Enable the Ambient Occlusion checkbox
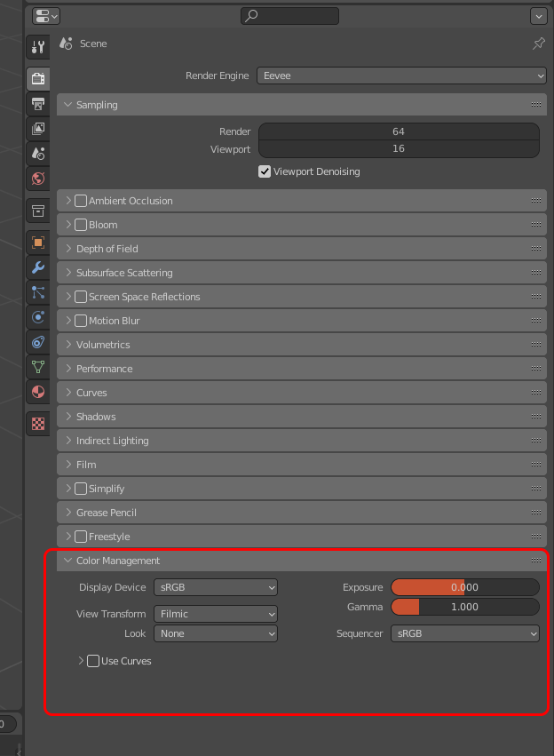 pos(81,201)
